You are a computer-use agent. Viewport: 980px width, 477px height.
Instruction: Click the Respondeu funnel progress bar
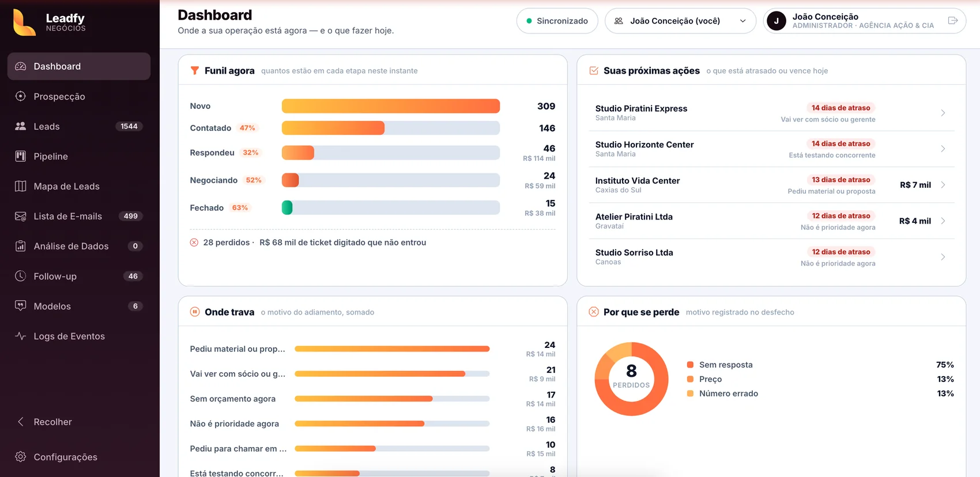pyautogui.click(x=391, y=153)
